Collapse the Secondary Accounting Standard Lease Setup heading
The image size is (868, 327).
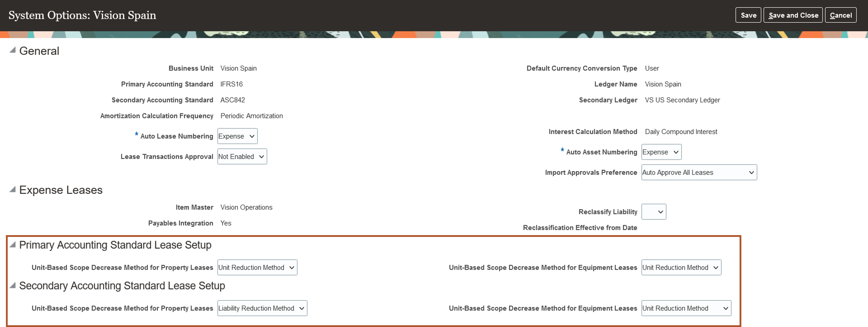pyautogui.click(x=122, y=286)
